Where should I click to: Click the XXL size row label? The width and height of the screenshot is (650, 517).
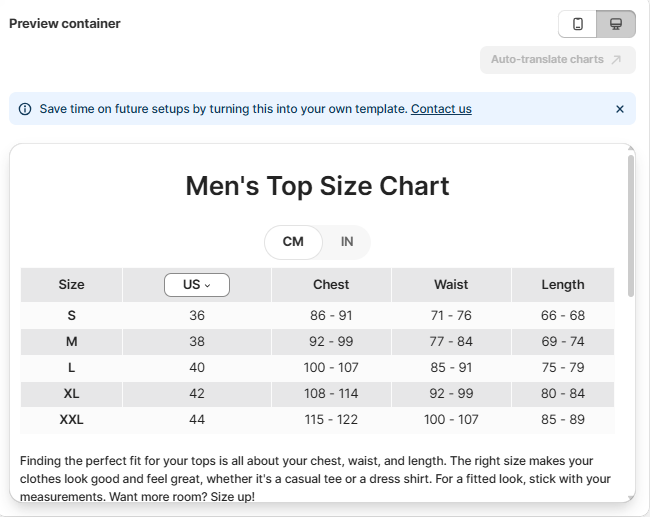[71, 420]
